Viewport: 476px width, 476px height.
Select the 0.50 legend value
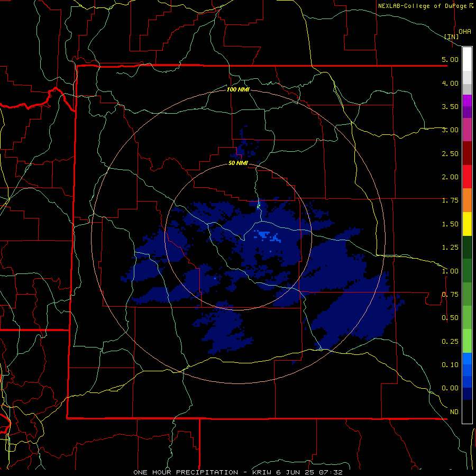click(450, 318)
